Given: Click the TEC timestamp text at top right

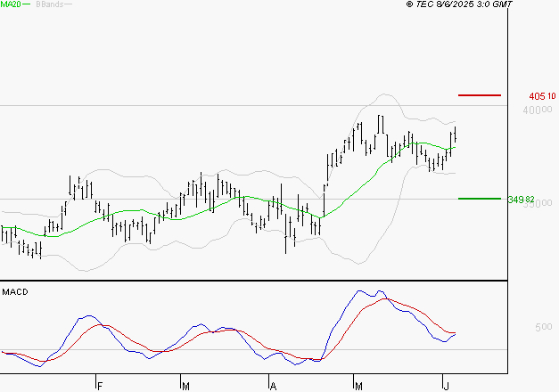Looking at the screenshot, I should click(459, 4).
